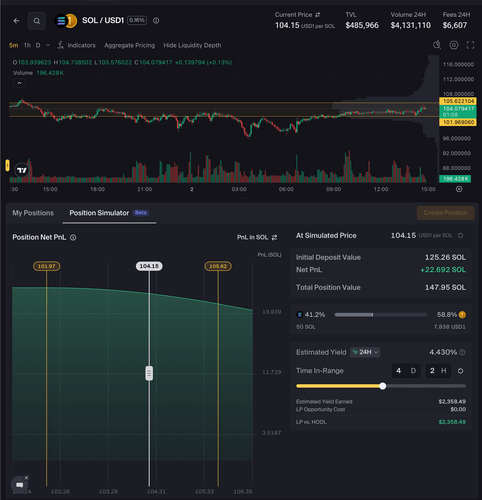482x500 pixels.
Task: Select the 5m chart interval
Action: coord(13,45)
